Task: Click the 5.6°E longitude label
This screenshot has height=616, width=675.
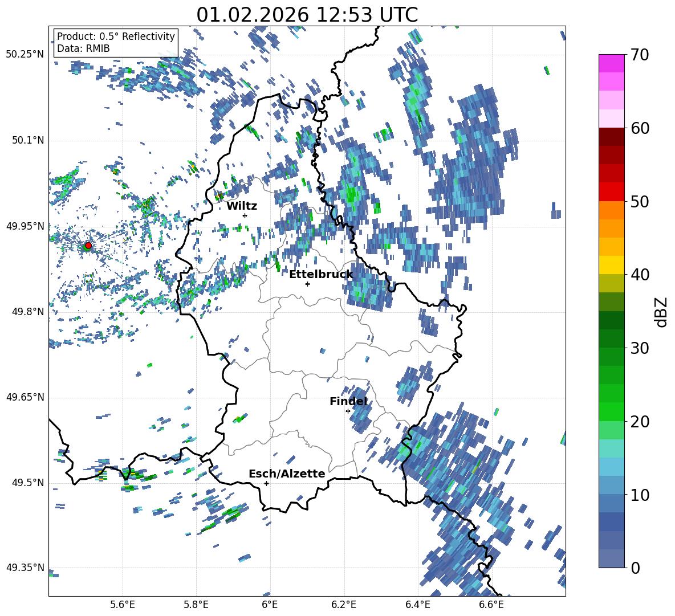Action: coord(122,605)
